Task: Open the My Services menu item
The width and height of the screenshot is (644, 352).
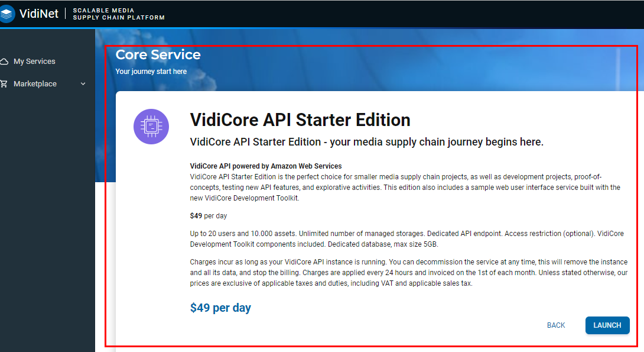Action: coord(34,62)
